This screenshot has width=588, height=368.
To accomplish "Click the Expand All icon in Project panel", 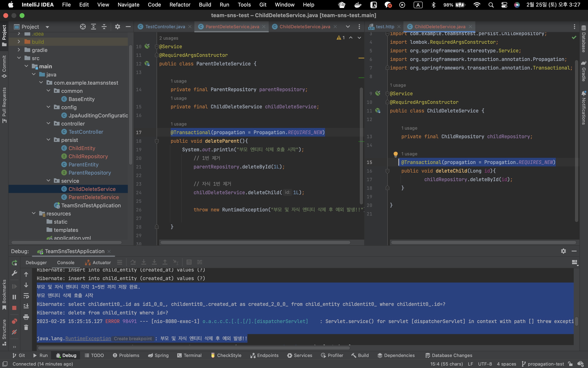I will 94,27.
